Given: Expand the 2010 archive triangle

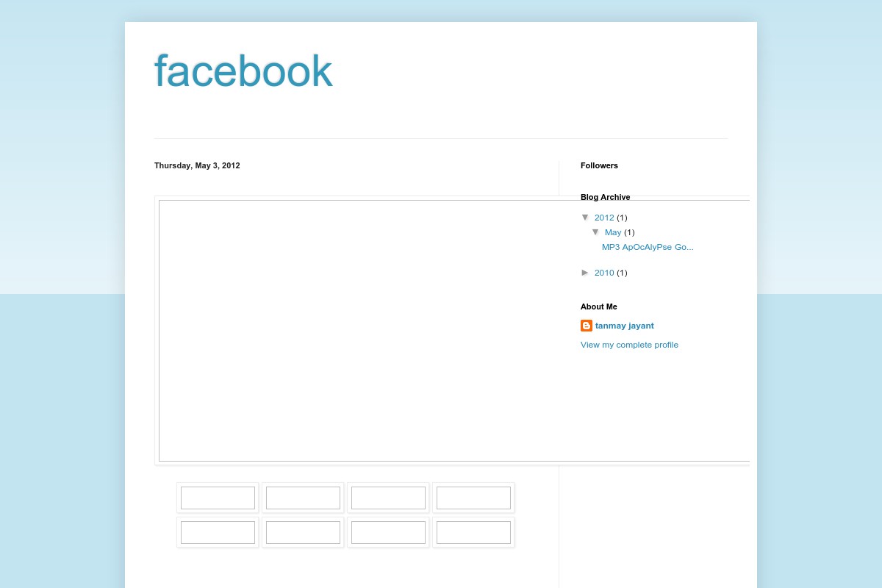Looking at the screenshot, I should click(586, 273).
